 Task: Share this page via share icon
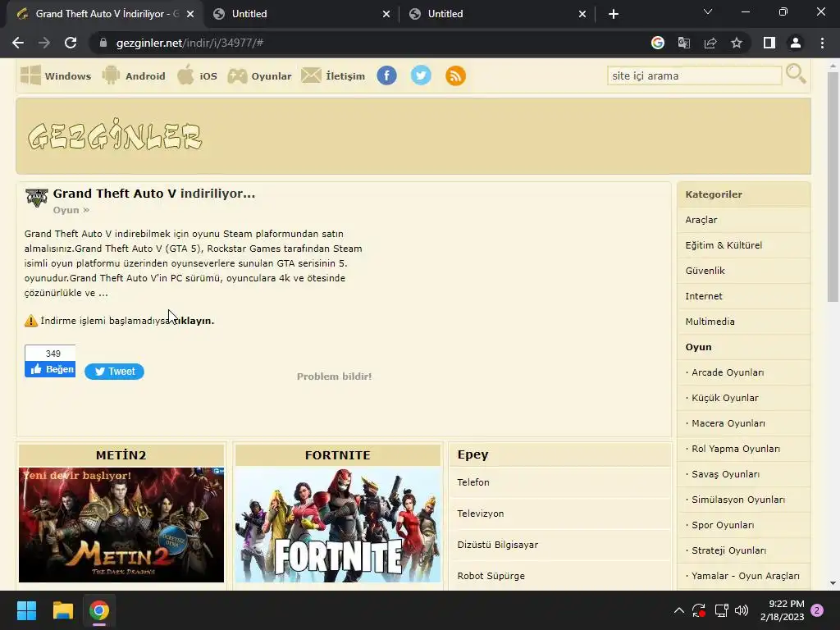710,43
